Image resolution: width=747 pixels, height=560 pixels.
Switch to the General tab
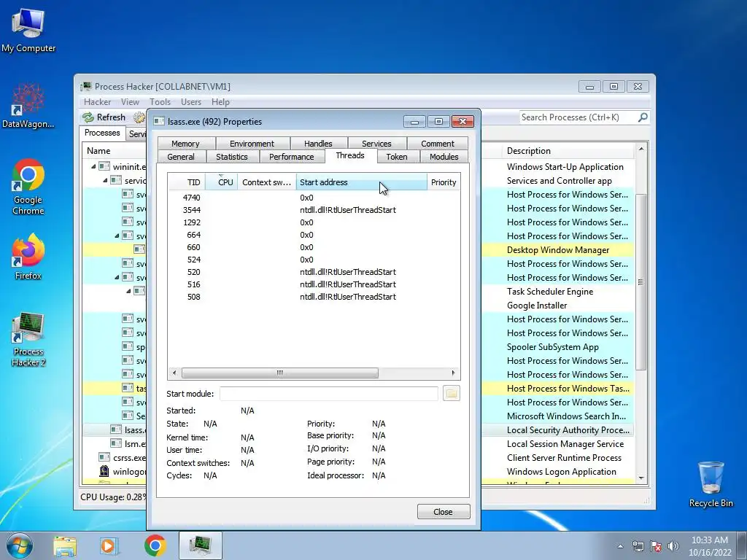181,157
